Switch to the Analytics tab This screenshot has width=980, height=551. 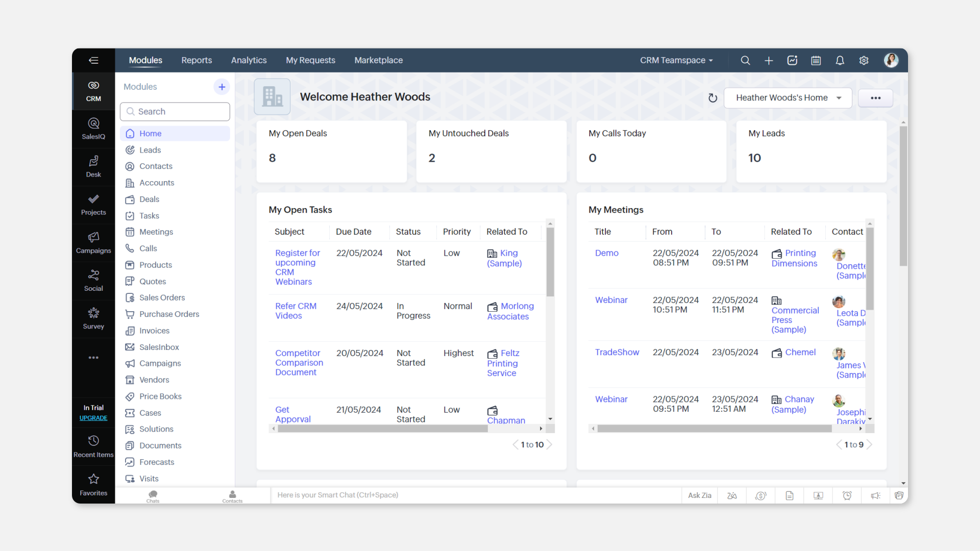(x=249, y=60)
